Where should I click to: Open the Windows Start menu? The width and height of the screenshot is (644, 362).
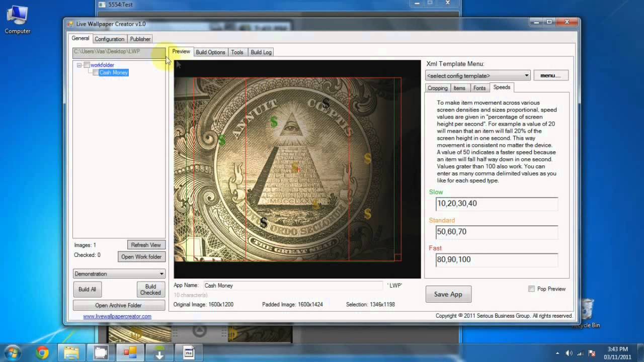pos(13,352)
